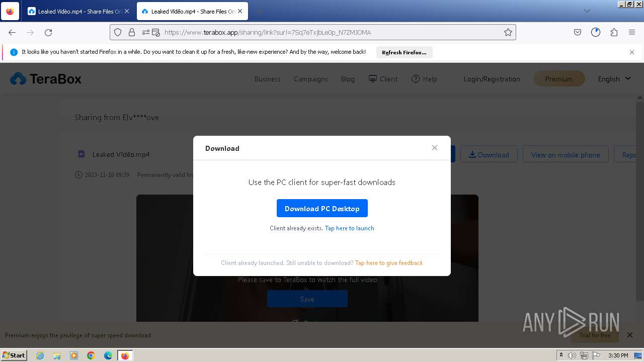Click the Premium button
This screenshot has height=362, width=644.
point(558,79)
